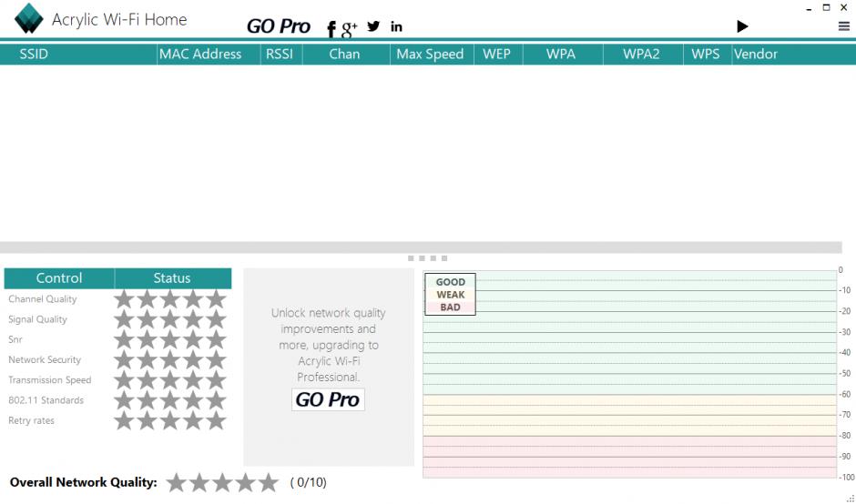Viewport: 856px width, 504px height.
Task: Sort by WEP column header
Action: (498, 54)
